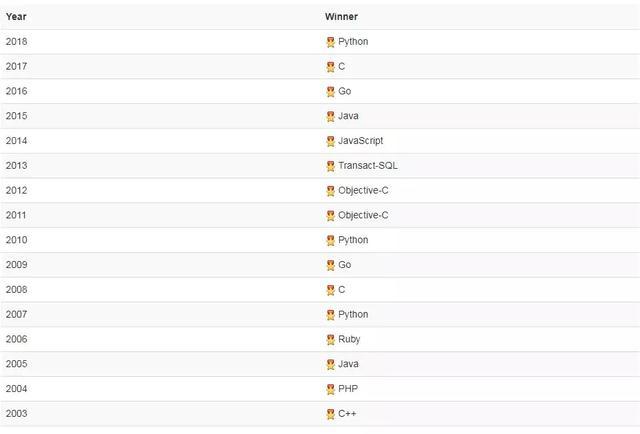This screenshot has width=640, height=434.
Task: Click the year 2008 cell
Action: point(16,289)
